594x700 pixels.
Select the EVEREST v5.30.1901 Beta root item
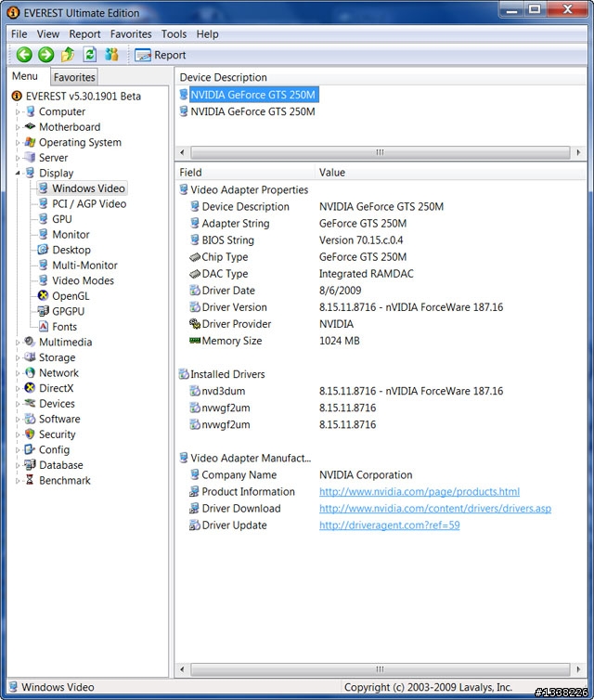[83, 96]
